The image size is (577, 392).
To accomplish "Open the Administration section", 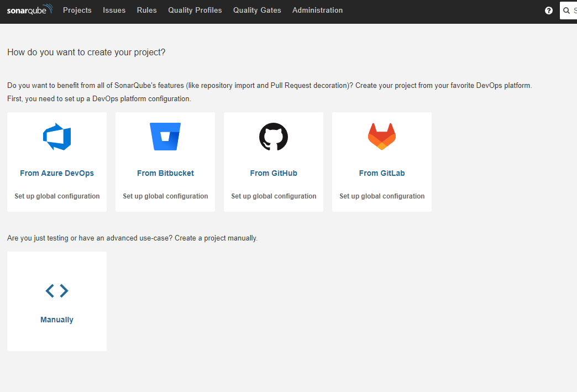I will (318, 11).
